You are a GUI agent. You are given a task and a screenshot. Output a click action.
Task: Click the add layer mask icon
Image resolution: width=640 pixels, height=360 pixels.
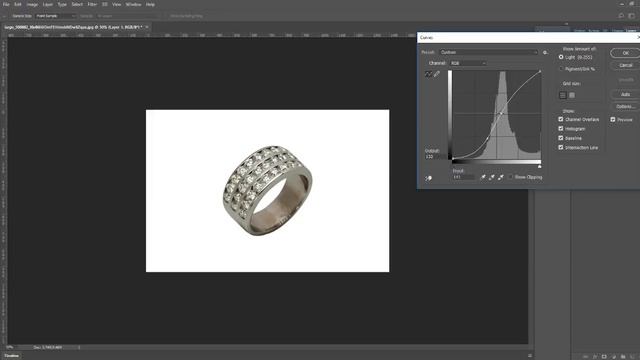tap(604, 357)
